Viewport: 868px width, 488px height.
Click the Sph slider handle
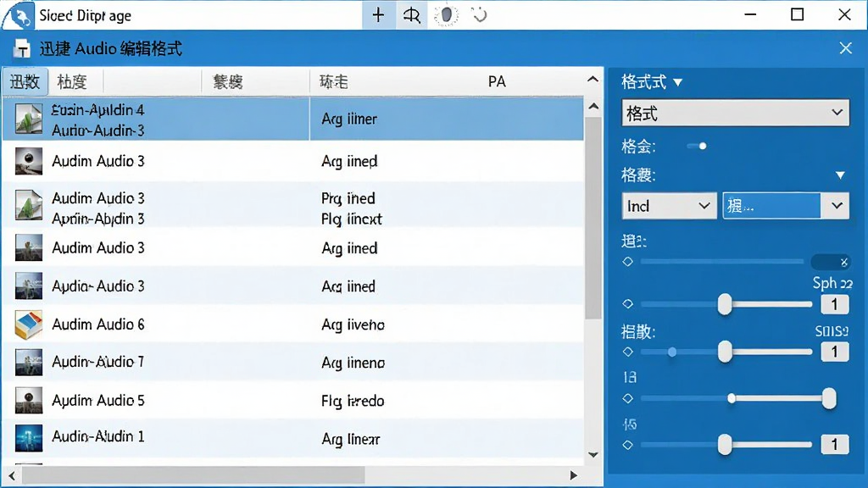pyautogui.click(x=725, y=304)
